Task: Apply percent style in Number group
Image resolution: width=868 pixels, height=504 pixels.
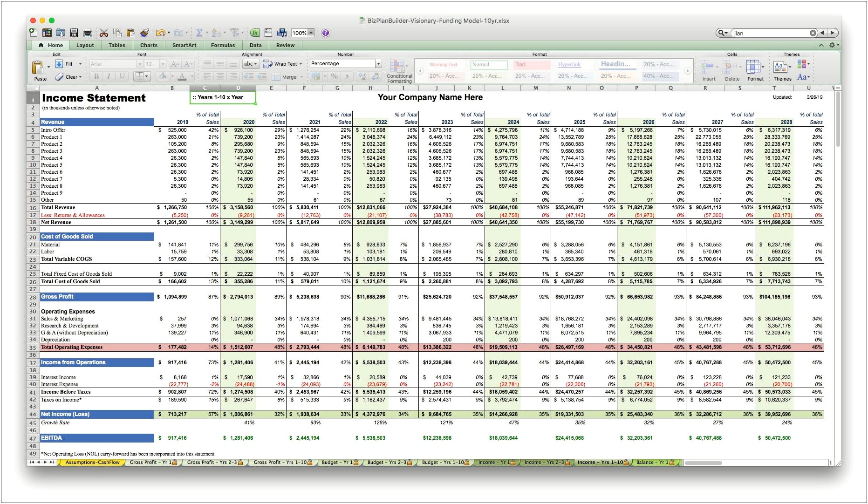Action: tap(334, 76)
